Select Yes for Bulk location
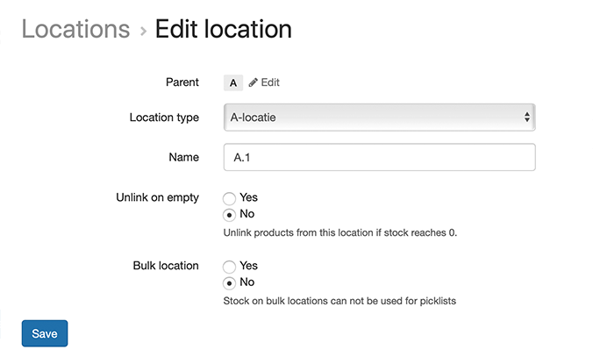593x364 pixels. pyautogui.click(x=229, y=267)
